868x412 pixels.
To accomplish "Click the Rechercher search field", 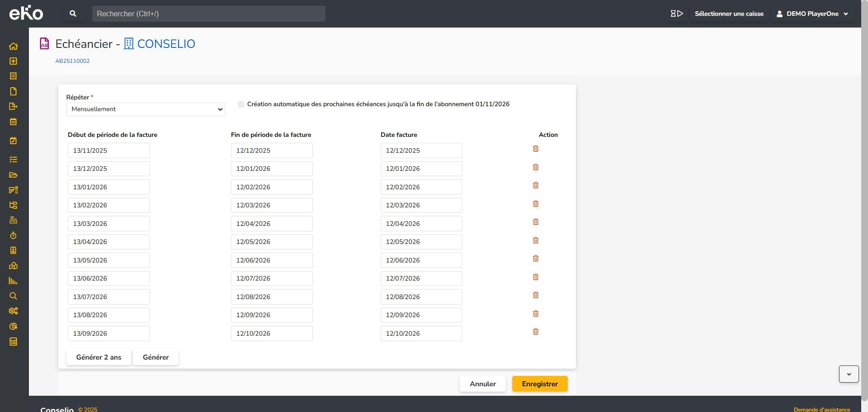I will click(x=208, y=14).
